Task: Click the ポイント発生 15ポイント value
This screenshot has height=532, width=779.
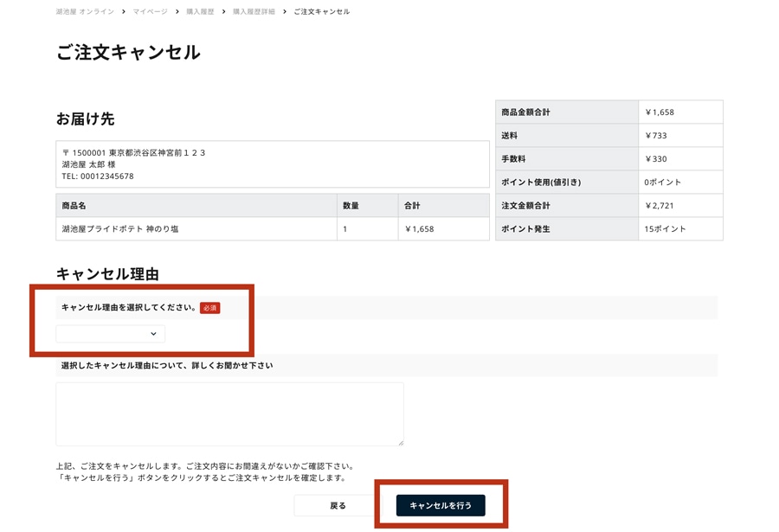Action: click(x=665, y=229)
